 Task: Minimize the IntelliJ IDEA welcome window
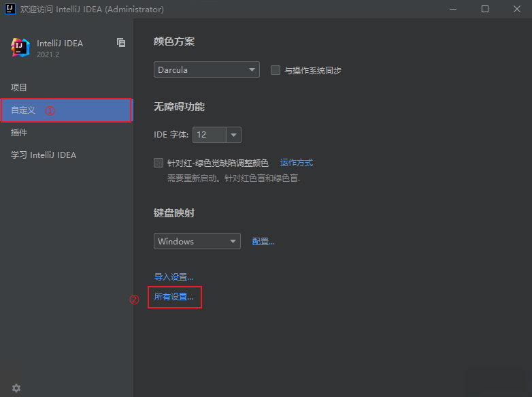click(x=453, y=9)
